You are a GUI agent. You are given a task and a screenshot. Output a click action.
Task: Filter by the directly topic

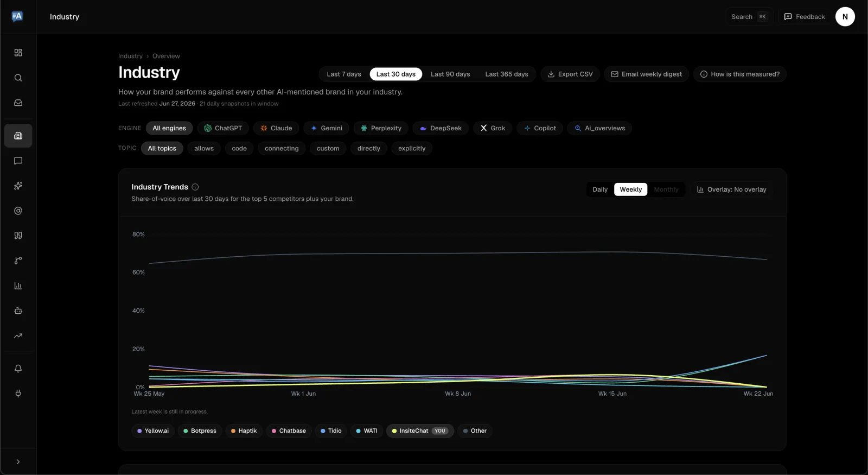pos(369,148)
